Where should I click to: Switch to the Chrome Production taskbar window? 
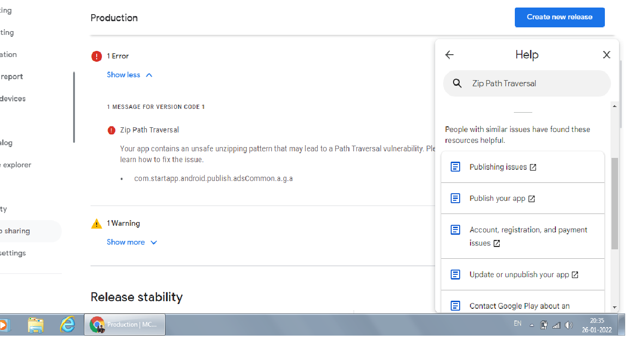[x=125, y=325]
